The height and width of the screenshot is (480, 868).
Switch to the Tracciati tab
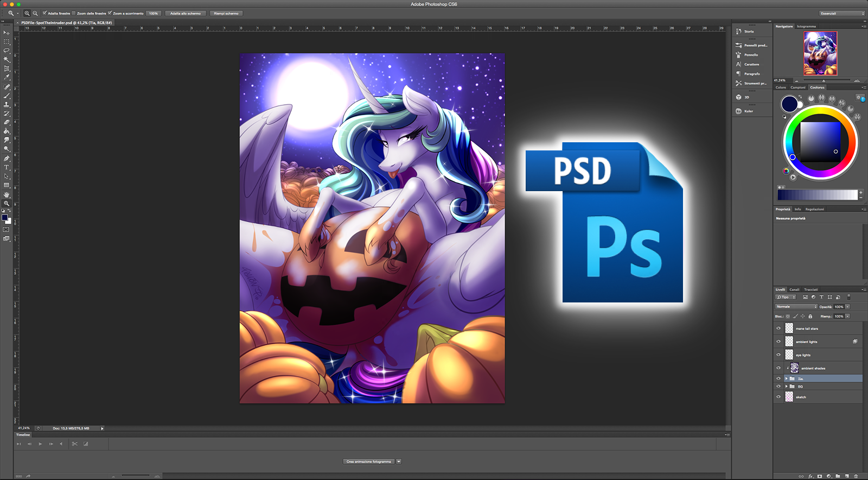tap(811, 289)
